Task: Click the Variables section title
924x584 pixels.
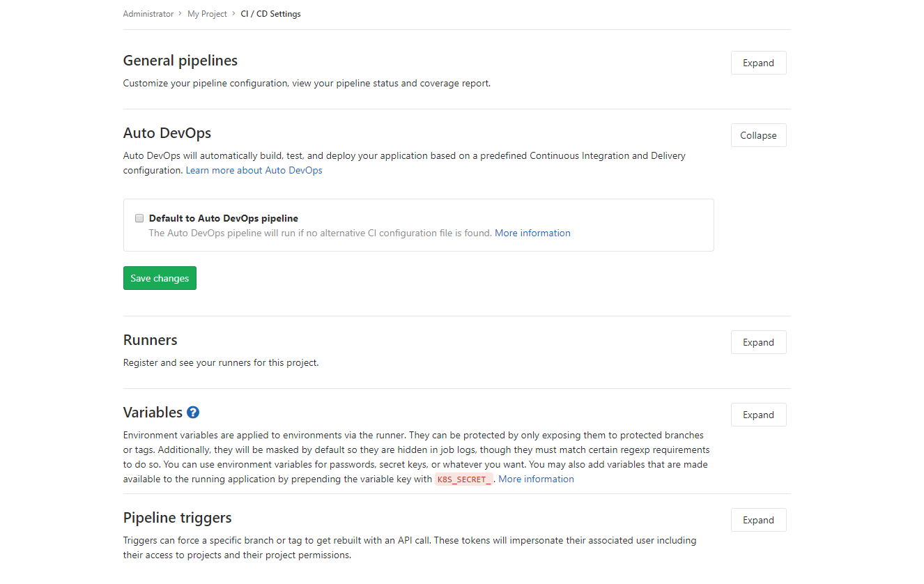Action: tap(152, 412)
